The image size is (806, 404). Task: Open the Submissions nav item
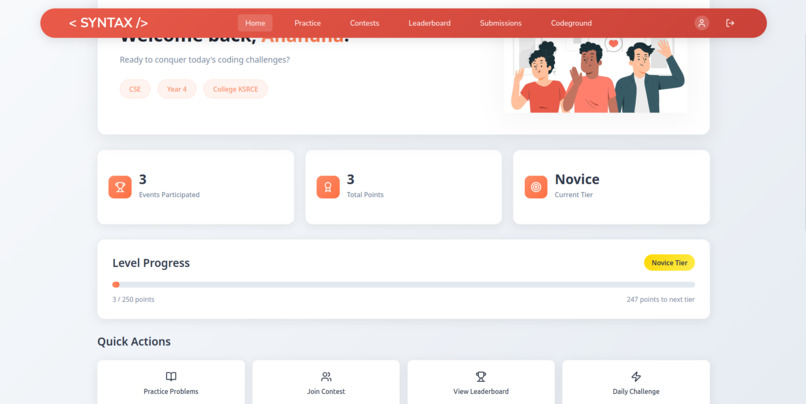click(501, 23)
